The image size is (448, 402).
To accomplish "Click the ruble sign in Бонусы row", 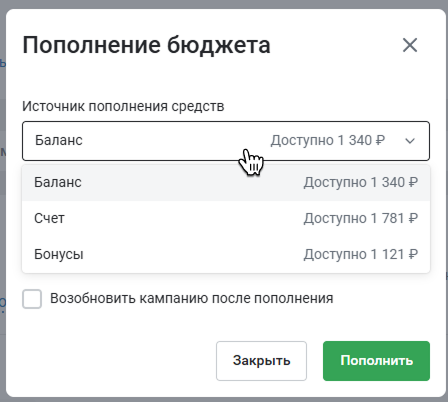I will click(413, 254).
